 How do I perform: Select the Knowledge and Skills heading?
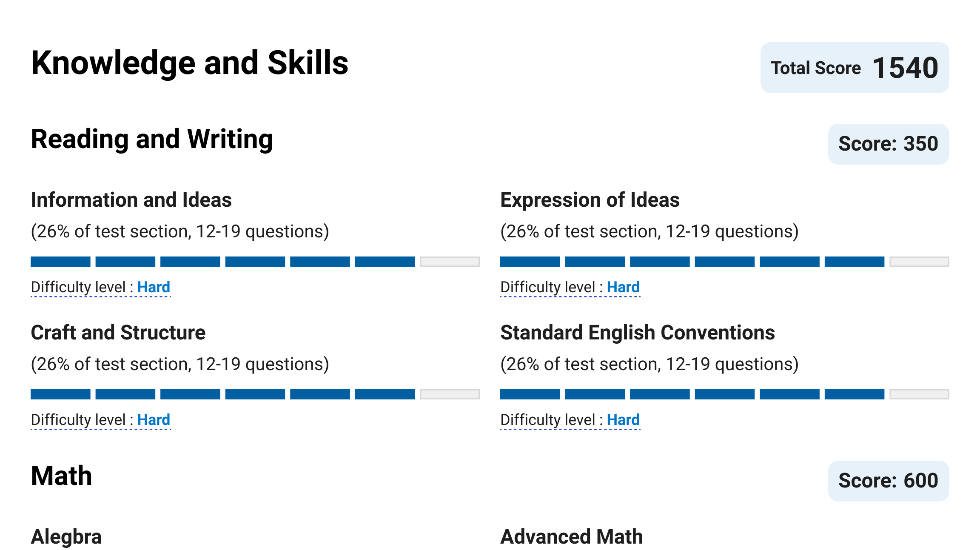pos(190,63)
